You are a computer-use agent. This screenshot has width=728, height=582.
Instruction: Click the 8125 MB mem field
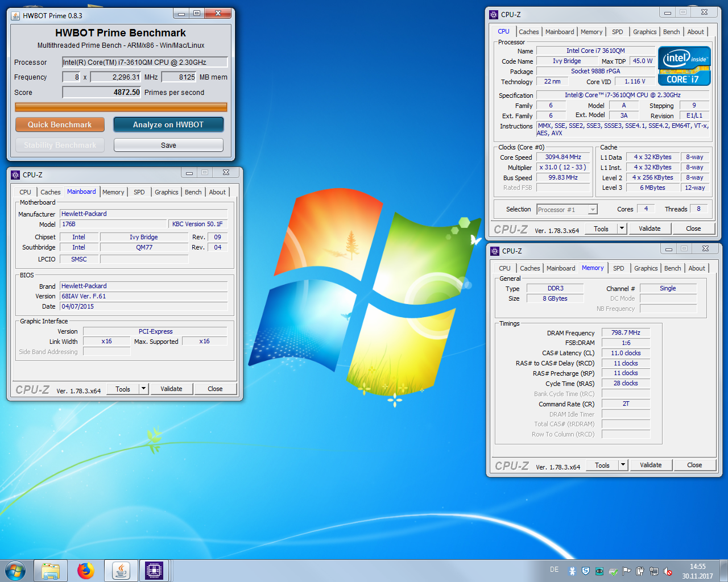pos(179,77)
